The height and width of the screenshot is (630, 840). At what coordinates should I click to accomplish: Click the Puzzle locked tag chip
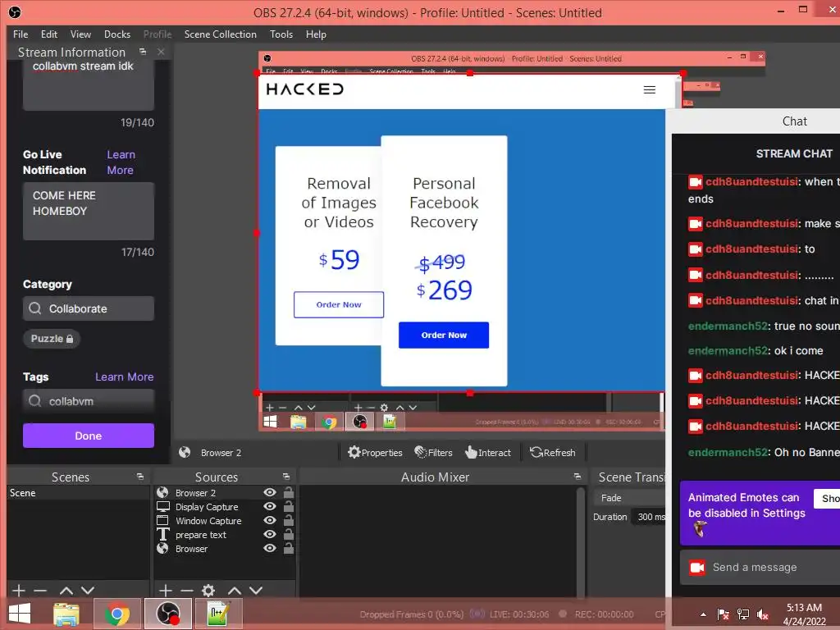pyautogui.click(x=52, y=339)
